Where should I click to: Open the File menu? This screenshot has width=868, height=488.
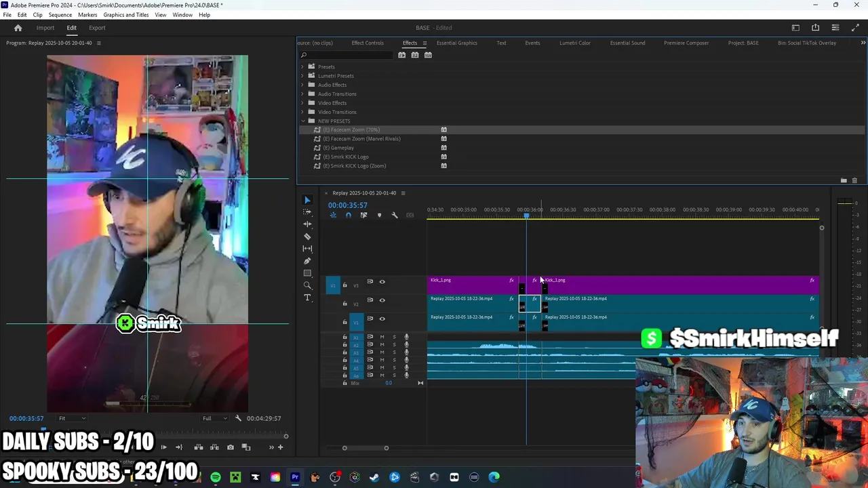tap(7, 15)
